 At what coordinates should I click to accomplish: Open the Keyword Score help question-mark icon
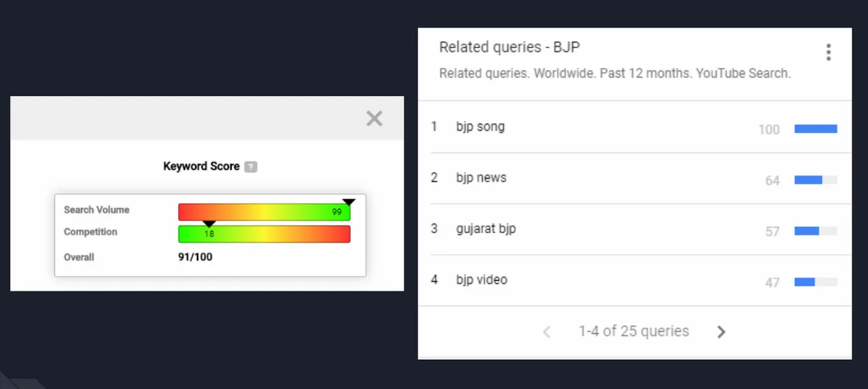tap(251, 167)
